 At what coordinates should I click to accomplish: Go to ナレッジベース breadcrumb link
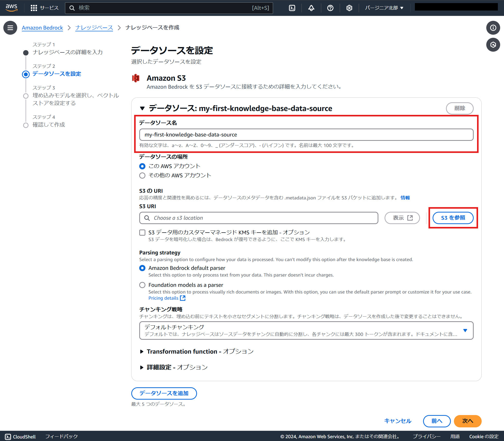(94, 28)
